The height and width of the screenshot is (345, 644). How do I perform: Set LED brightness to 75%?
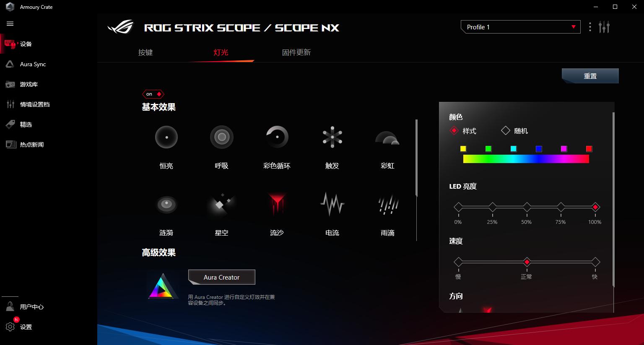coord(561,207)
